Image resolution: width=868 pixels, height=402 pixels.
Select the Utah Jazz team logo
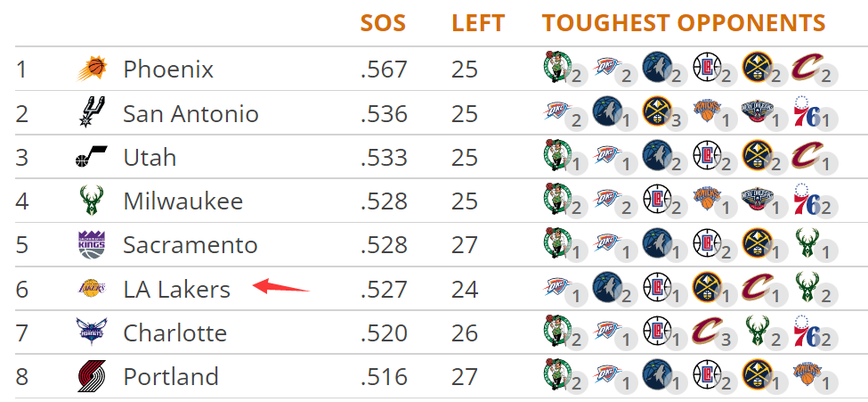coord(92,157)
